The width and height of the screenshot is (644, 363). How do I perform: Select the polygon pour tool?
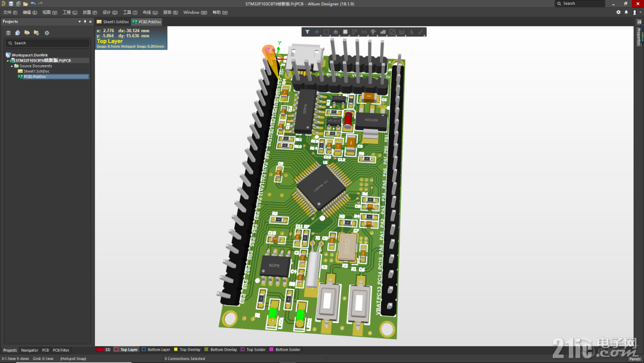[x=383, y=32]
